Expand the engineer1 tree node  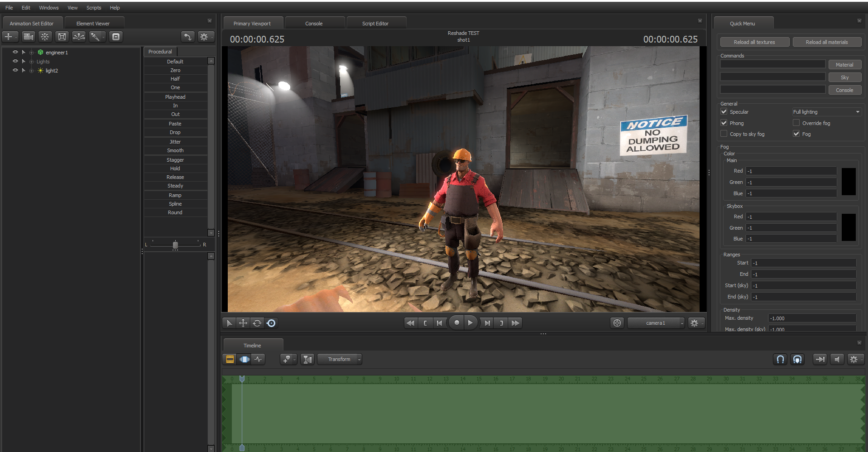coord(32,53)
